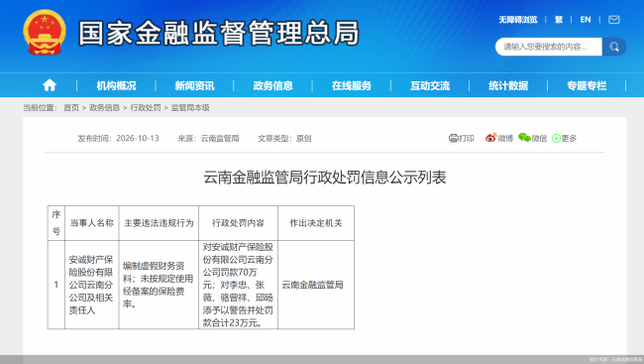The width and height of the screenshot is (644, 364).
Task: Click table header 行政处罚内容
Action: click(x=238, y=223)
